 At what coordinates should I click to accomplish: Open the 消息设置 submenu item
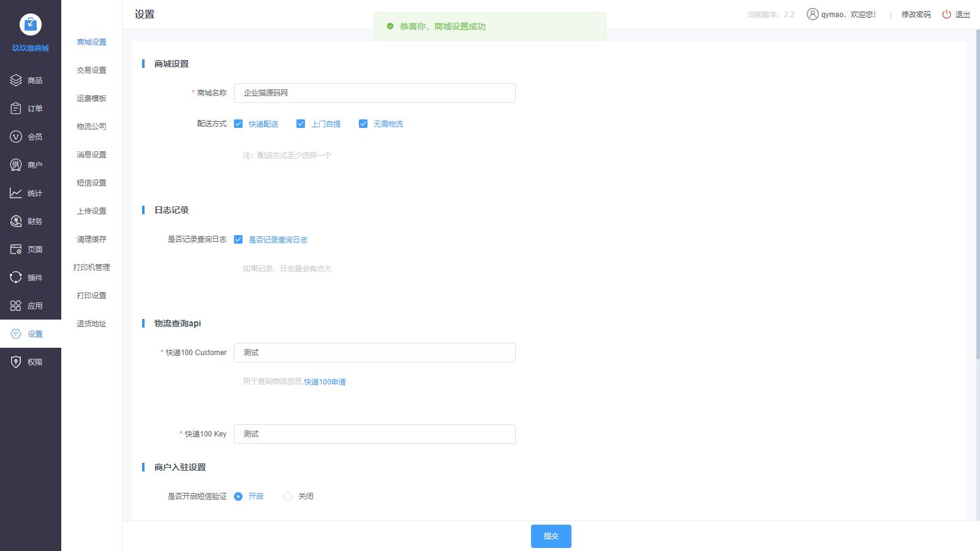pyautogui.click(x=91, y=155)
